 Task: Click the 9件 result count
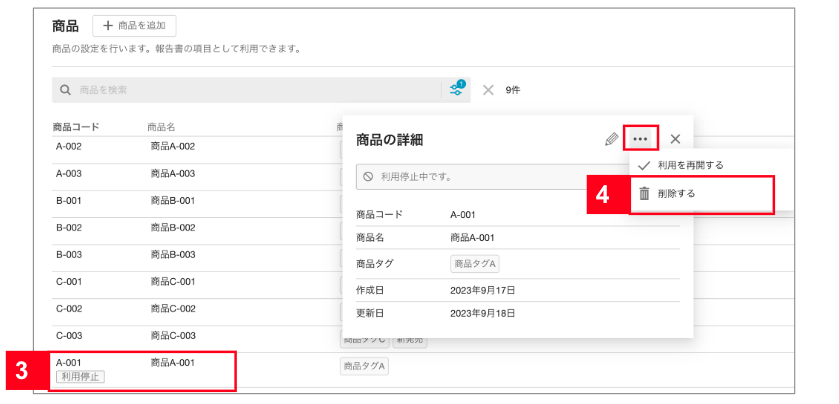point(513,90)
